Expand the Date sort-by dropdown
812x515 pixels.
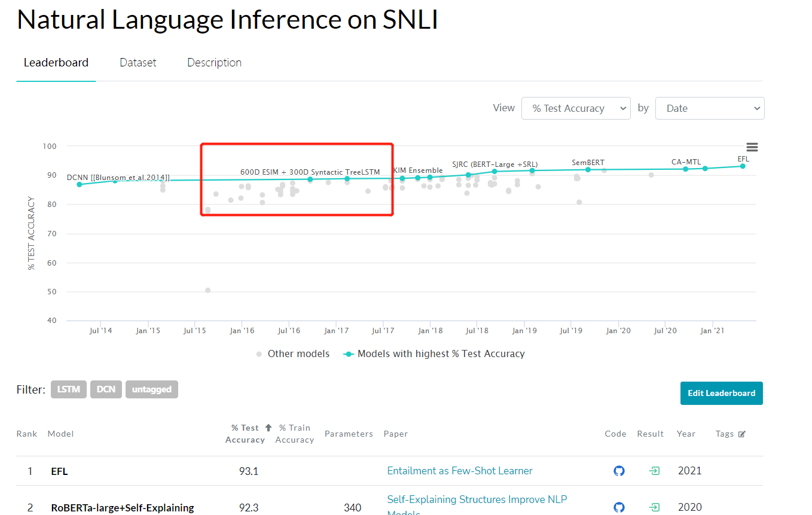710,108
